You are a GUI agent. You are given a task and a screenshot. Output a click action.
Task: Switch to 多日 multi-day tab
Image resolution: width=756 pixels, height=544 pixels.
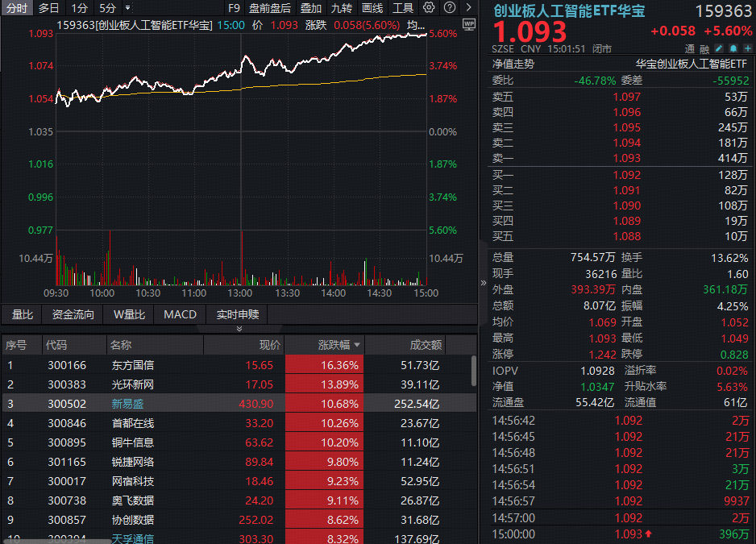click(49, 8)
